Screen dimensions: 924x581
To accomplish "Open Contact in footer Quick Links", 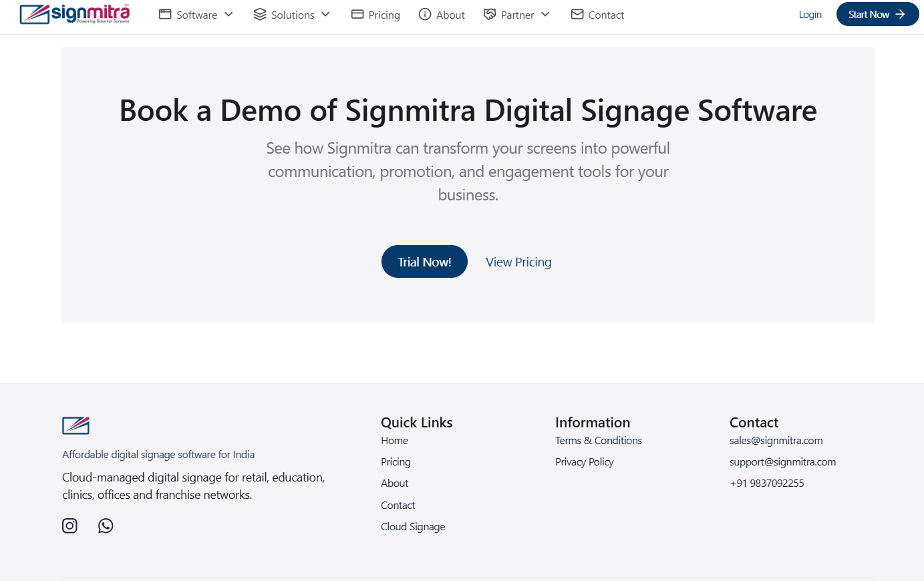I will [398, 506].
